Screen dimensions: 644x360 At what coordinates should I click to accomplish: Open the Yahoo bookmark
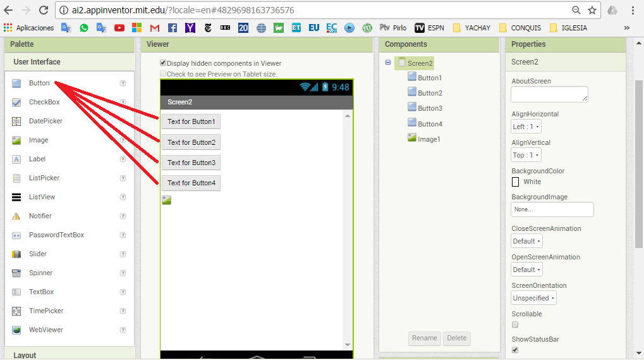(190, 28)
